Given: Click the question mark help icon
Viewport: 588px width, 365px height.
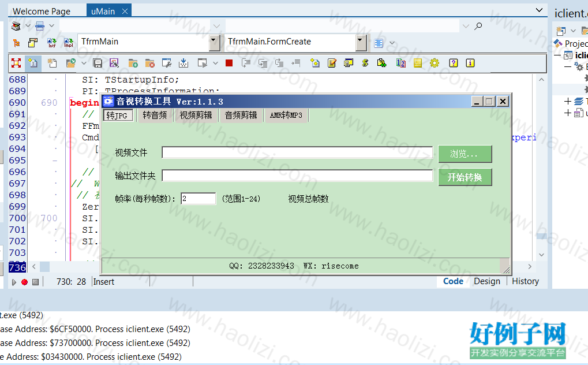Looking at the screenshot, I should (454, 63).
